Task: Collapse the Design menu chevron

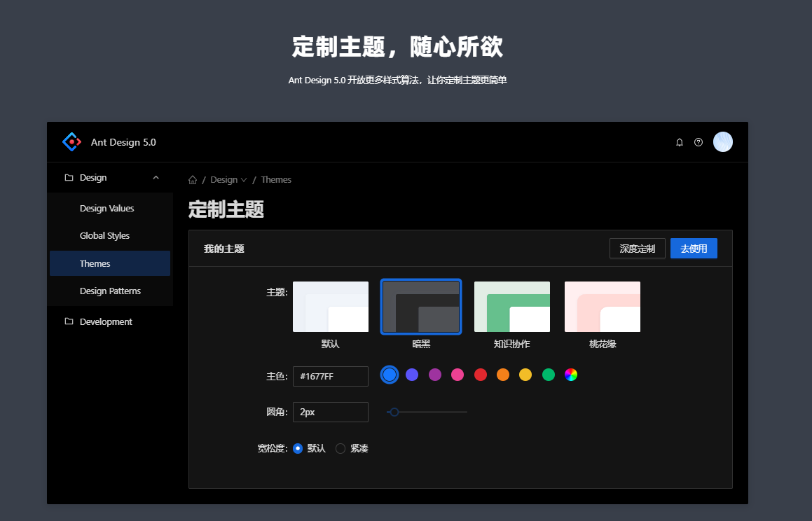Action: click(x=156, y=177)
